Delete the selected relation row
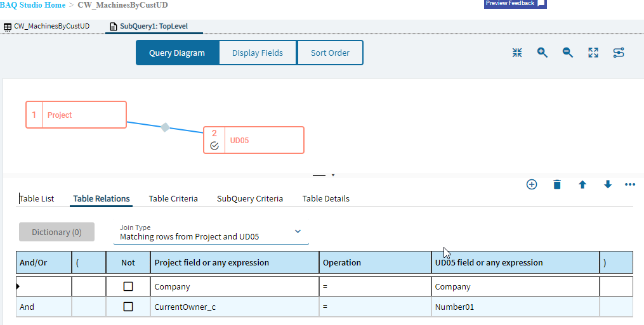This screenshot has height=325, width=644. point(557,184)
